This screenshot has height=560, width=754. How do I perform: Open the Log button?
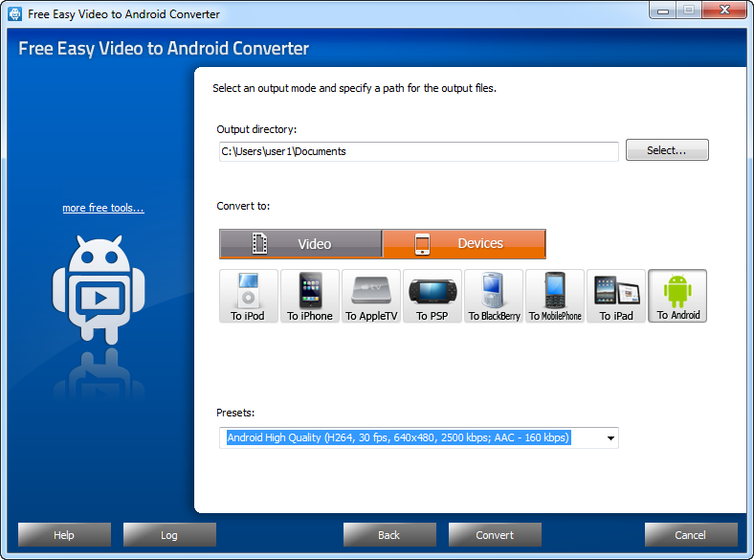tap(169, 535)
